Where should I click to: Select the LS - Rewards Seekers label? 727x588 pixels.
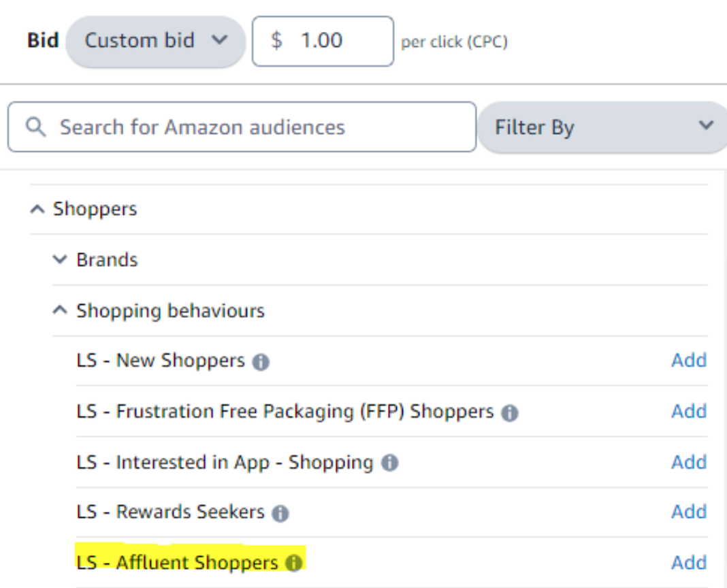click(170, 512)
